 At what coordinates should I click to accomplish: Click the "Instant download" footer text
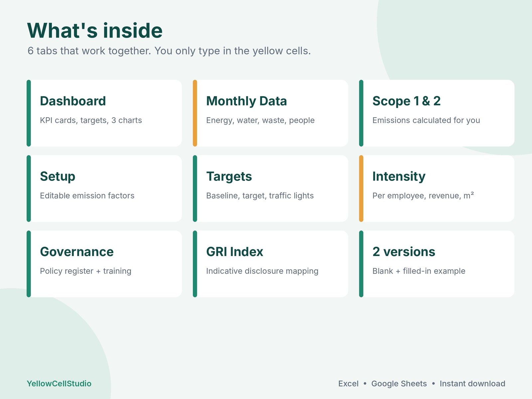coord(472,384)
